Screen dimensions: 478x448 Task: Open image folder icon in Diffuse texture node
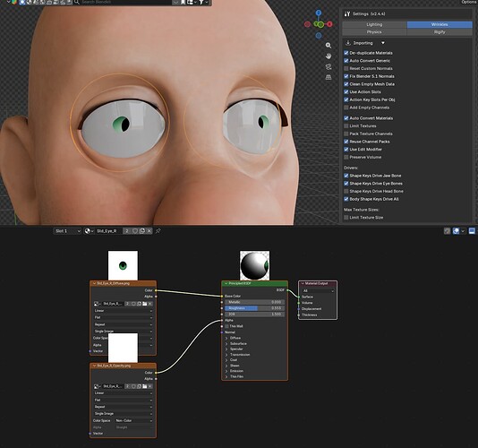(145, 304)
